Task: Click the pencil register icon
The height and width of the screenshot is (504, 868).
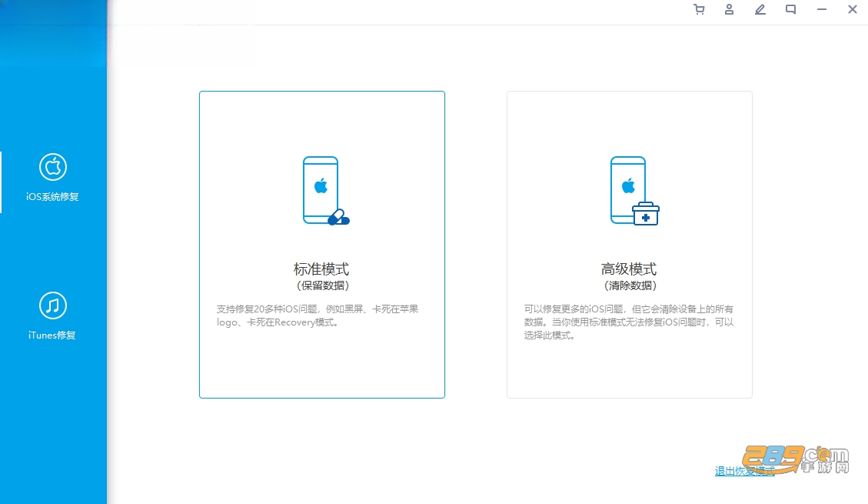Action: (x=760, y=9)
